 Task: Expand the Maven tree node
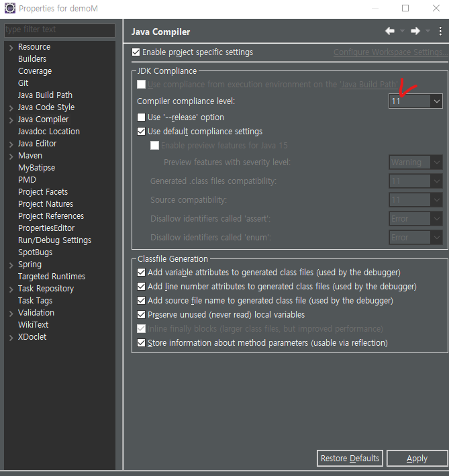pyautogui.click(x=11, y=156)
